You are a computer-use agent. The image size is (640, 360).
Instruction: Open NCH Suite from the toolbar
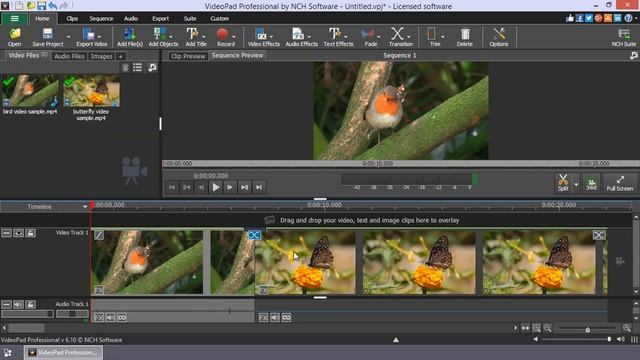624,37
